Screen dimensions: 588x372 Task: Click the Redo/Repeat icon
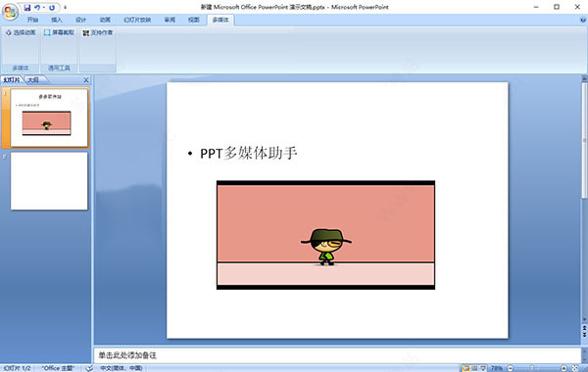[52, 7]
